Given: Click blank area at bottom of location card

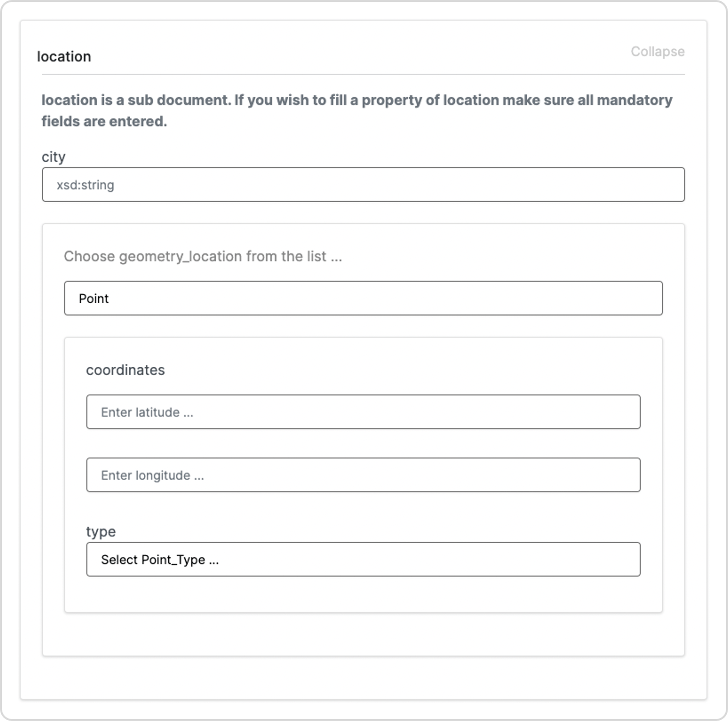Looking at the screenshot, I should (363, 678).
